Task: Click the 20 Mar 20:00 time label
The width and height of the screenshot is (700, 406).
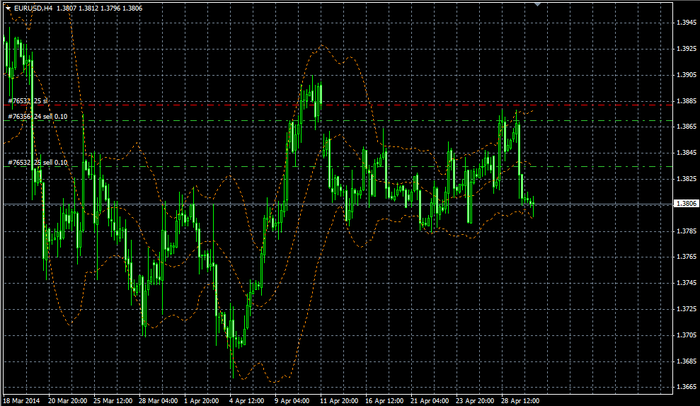Action: (x=67, y=401)
